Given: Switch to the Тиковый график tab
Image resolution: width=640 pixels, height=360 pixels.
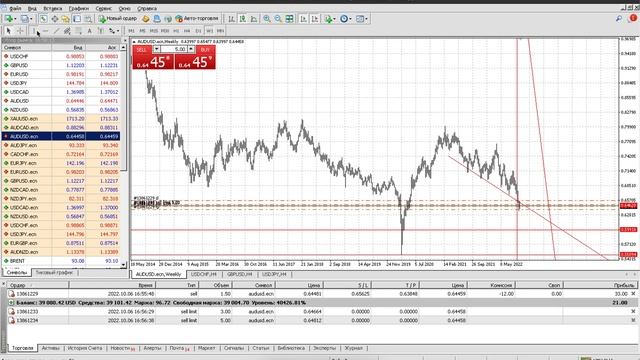Looking at the screenshot, I should 54,272.
